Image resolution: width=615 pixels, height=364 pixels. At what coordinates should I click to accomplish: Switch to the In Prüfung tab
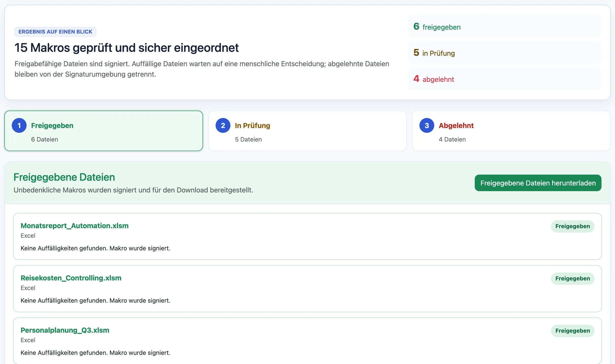coord(307,131)
